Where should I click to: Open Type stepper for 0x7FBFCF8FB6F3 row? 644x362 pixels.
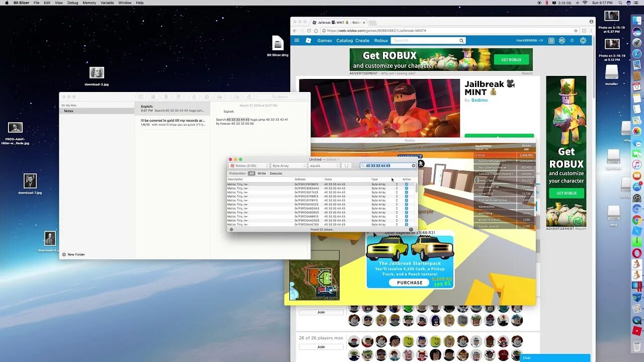click(x=396, y=185)
